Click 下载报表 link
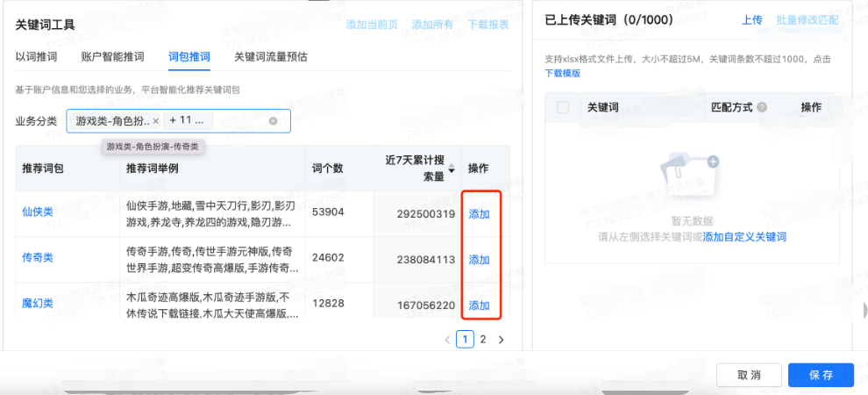This screenshot has height=395, width=868. [488, 25]
